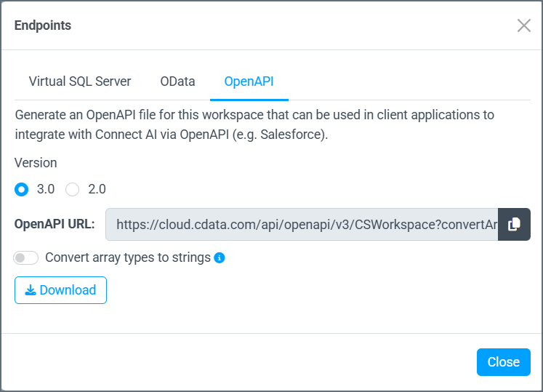This screenshot has width=543, height=392.
Task: Select the OpenAPI tab
Action: (249, 81)
